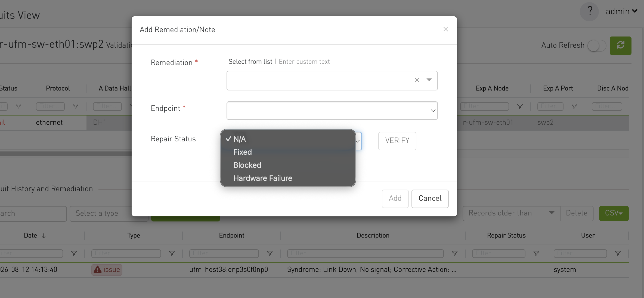The width and height of the screenshot is (644, 298).
Task: Click the User column header
Action: click(588, 235)
